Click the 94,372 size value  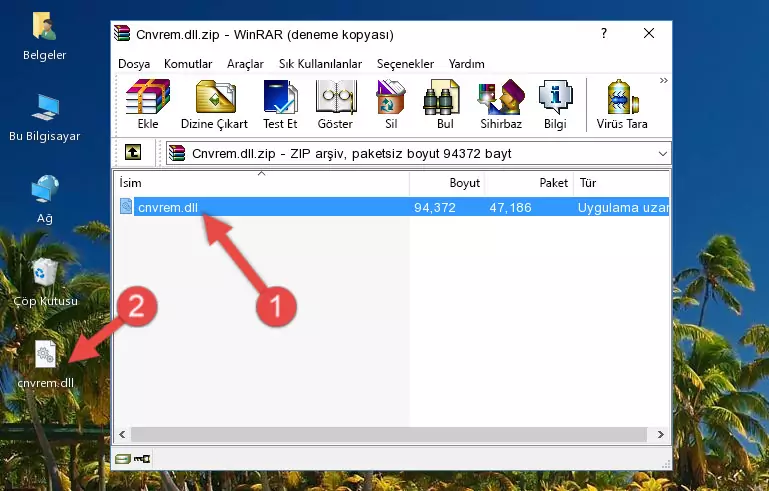[435, 207]
